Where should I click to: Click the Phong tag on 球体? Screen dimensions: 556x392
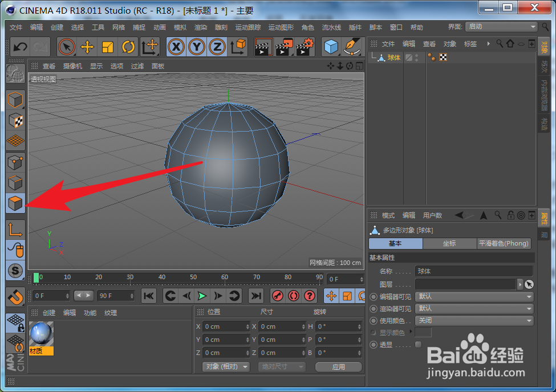[432, 58]
